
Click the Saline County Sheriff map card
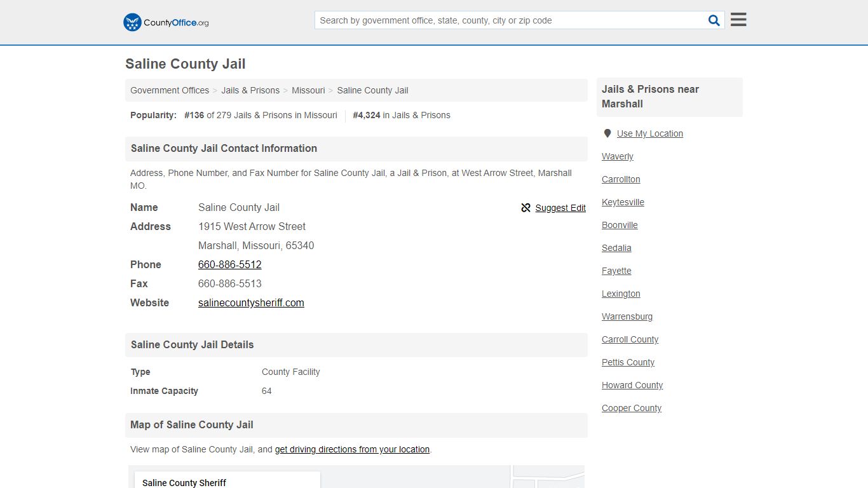tap(227, 480)
